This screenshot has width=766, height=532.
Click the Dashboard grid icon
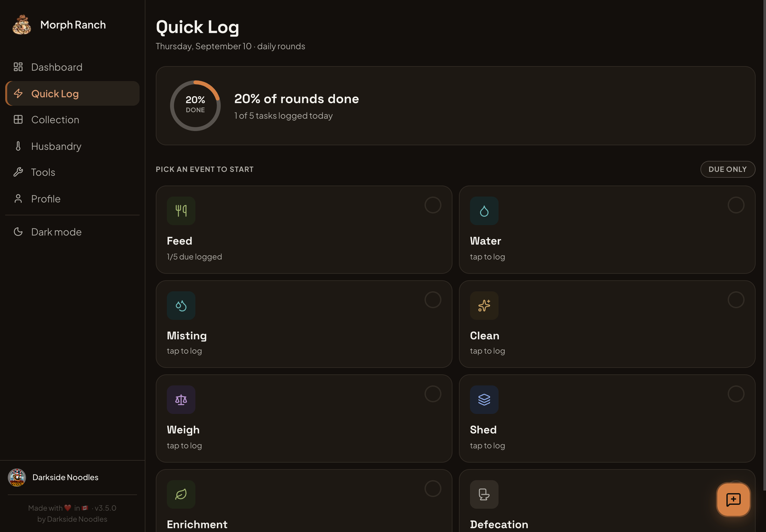[18, 67]
